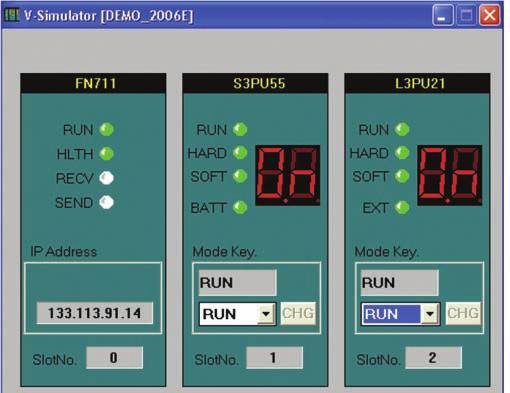Click the L3PU21 EXT indicator light
The width and height of the screenshot is (510, 393).
click(402, 208)
